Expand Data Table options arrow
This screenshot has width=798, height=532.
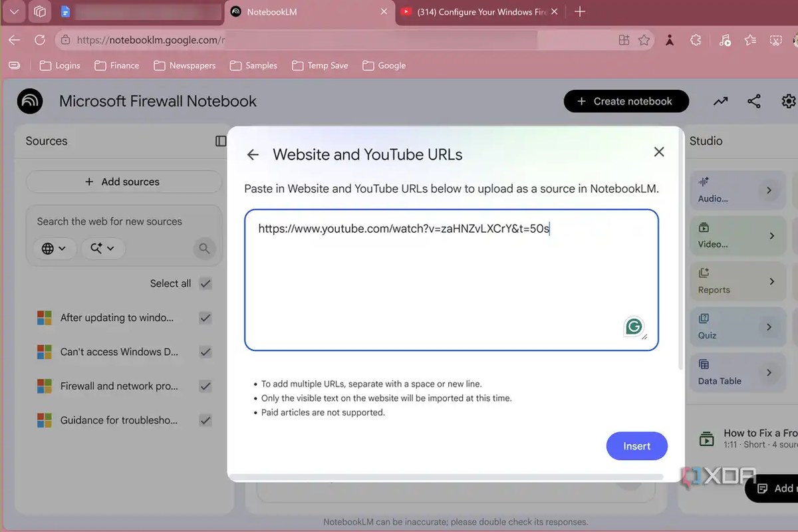(x=769, y=372)
